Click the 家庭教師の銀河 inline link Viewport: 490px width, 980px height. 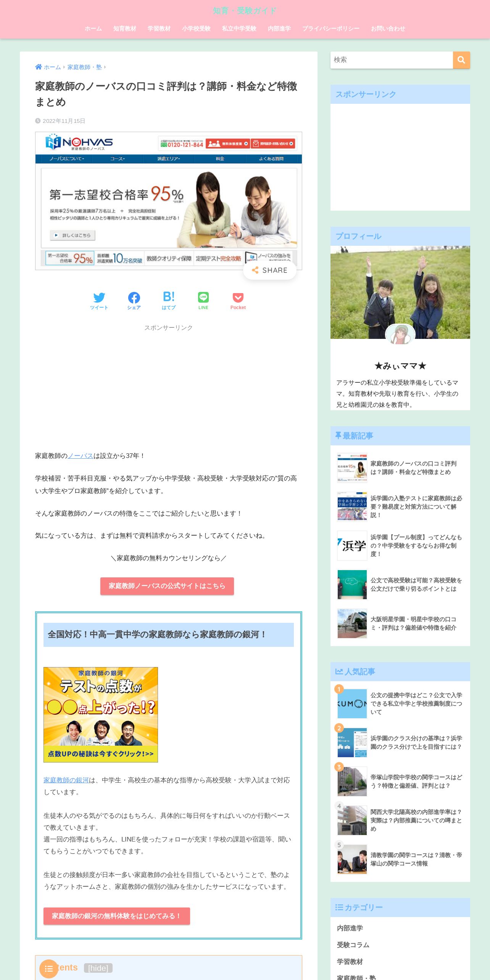point(66,780)
